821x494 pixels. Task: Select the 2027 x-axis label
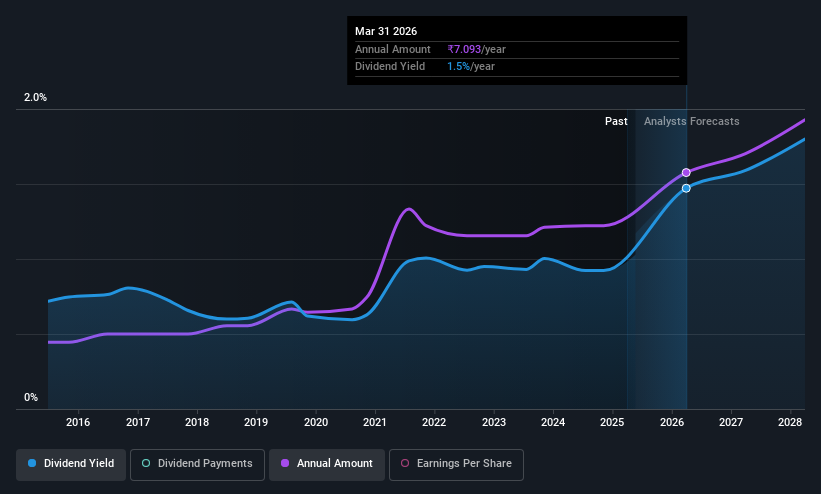[x=731, y=422]
